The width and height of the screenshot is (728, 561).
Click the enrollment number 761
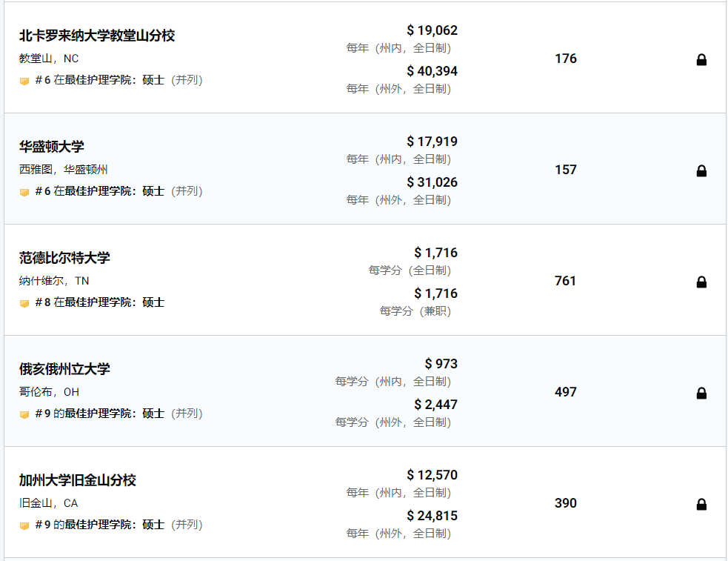tap(565, 281)
